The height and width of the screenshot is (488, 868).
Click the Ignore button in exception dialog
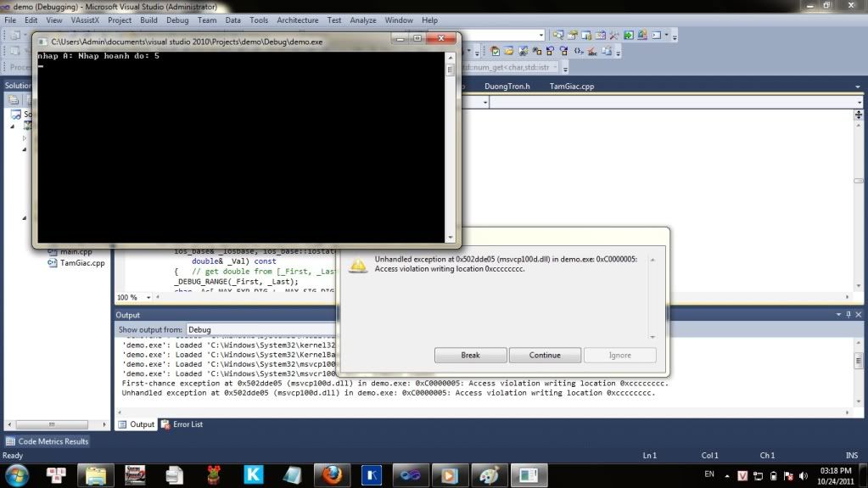point(619,355)
